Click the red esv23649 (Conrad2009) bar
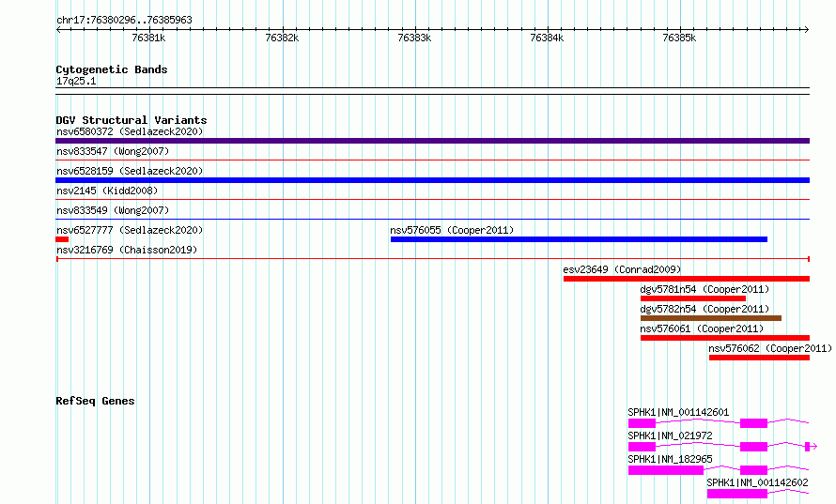 (687, 279)
